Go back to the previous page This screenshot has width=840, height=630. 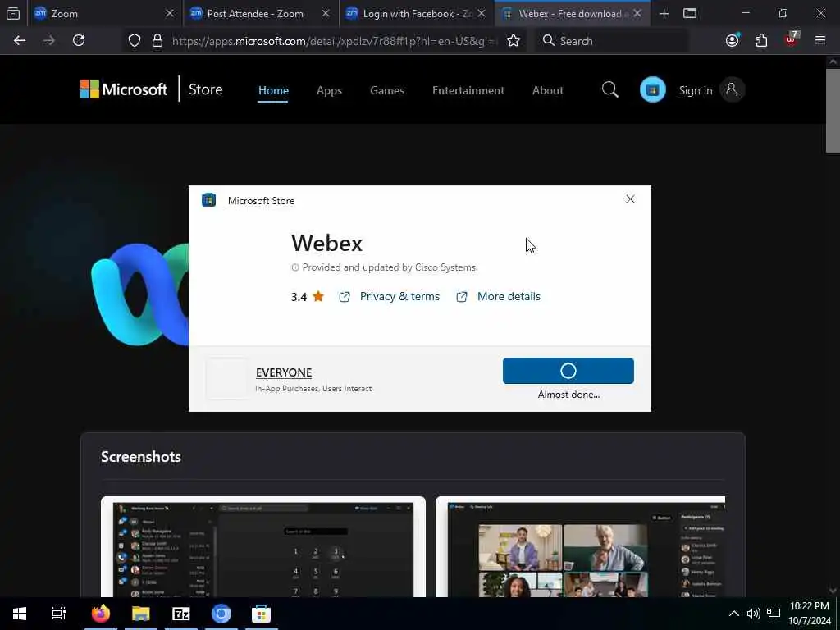pos(20,40)
